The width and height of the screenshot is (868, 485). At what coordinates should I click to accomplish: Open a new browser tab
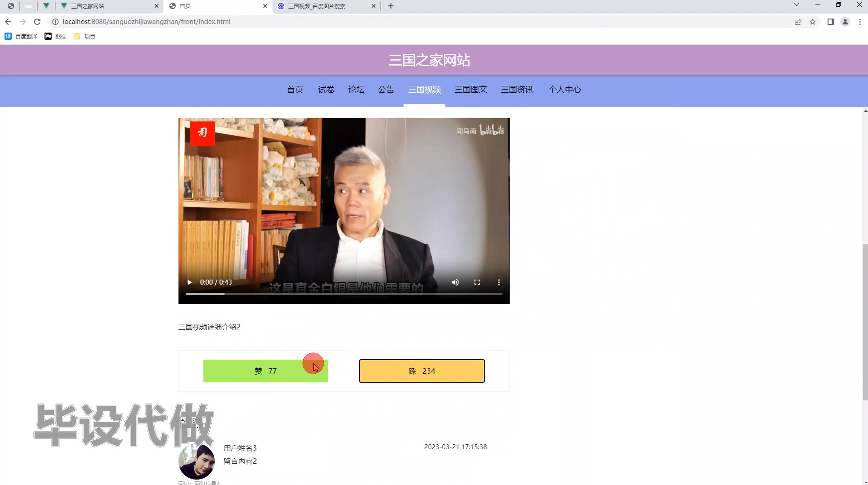(391, 6)
